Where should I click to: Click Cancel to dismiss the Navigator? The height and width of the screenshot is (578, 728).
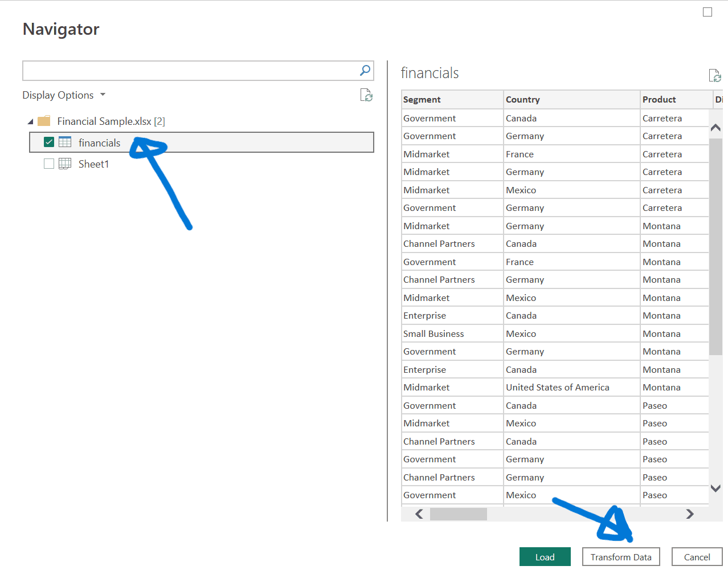pos(697,557)
